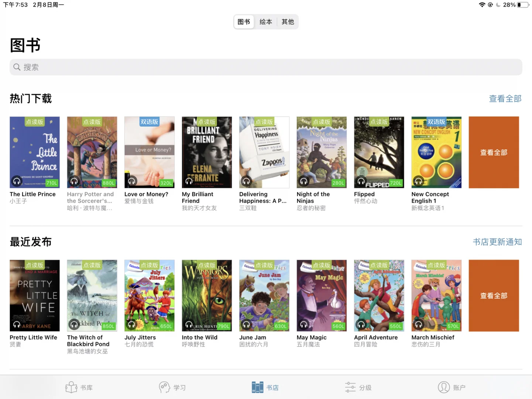Check the Wi-Fi status icon
532x399 pixels.
(482, 5)
